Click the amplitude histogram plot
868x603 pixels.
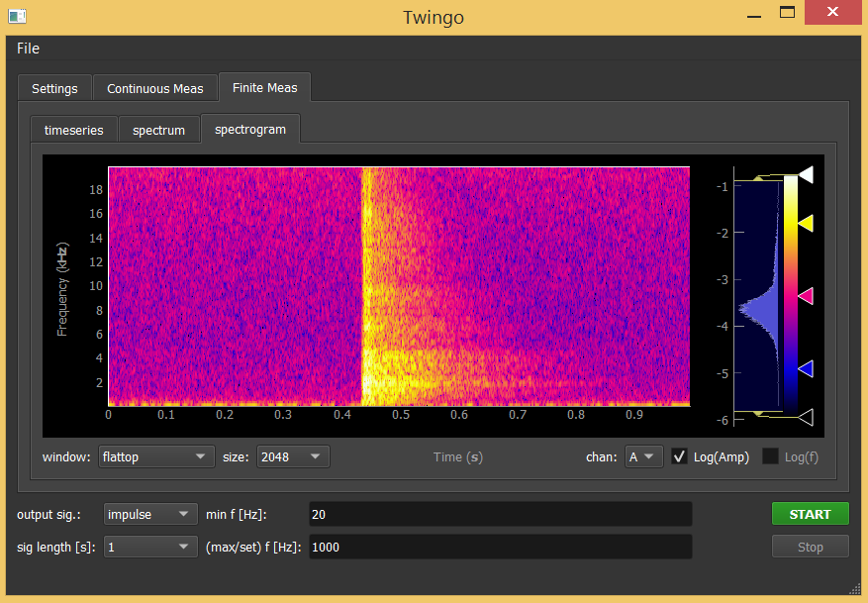758,296
